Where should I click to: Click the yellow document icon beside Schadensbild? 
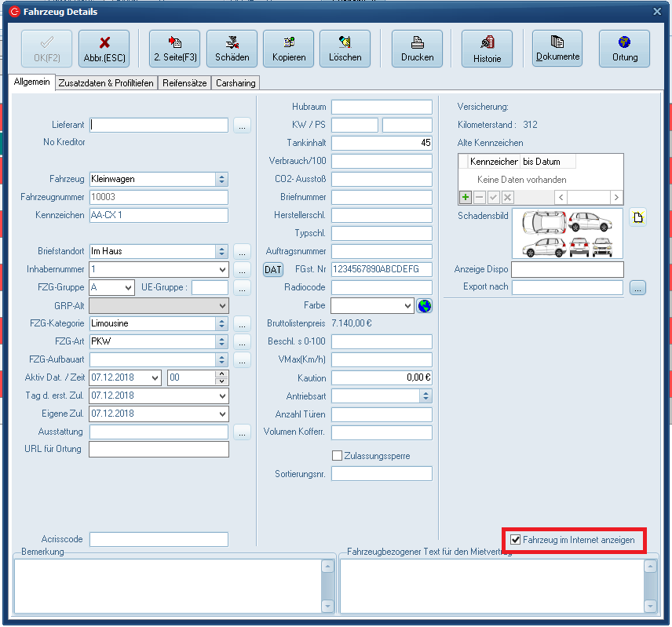[x=638, y=217]
